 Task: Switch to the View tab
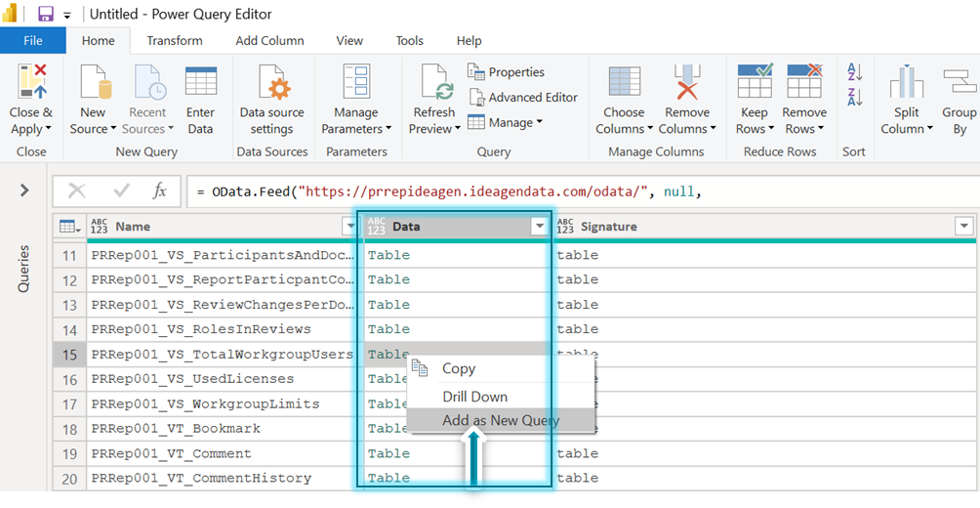pos(349,41)
